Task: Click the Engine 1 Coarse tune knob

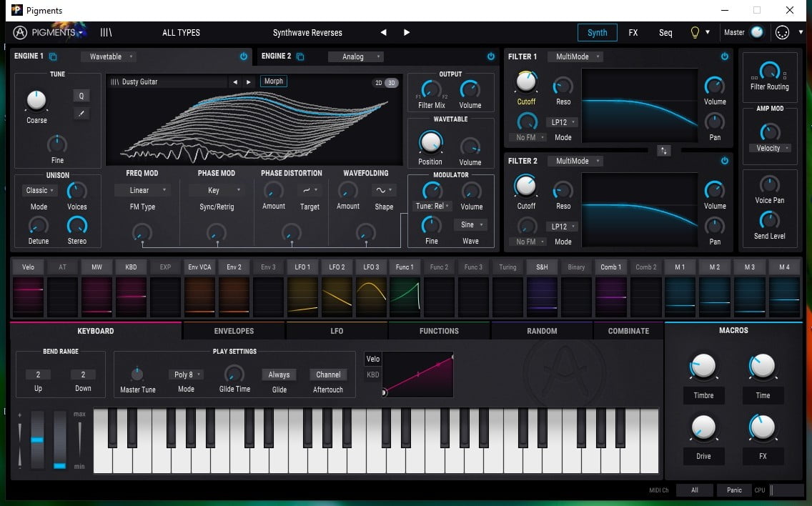Action: [36, 101]
